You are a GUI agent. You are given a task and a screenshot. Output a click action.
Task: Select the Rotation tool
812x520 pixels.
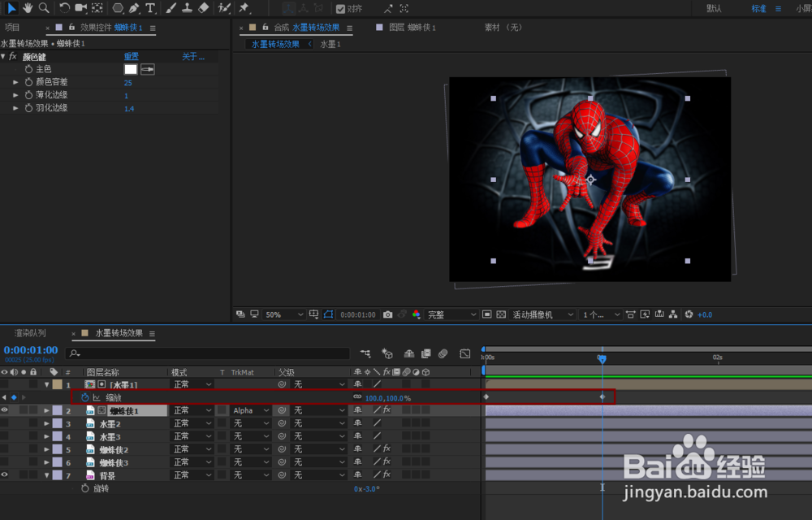(64, 8)
